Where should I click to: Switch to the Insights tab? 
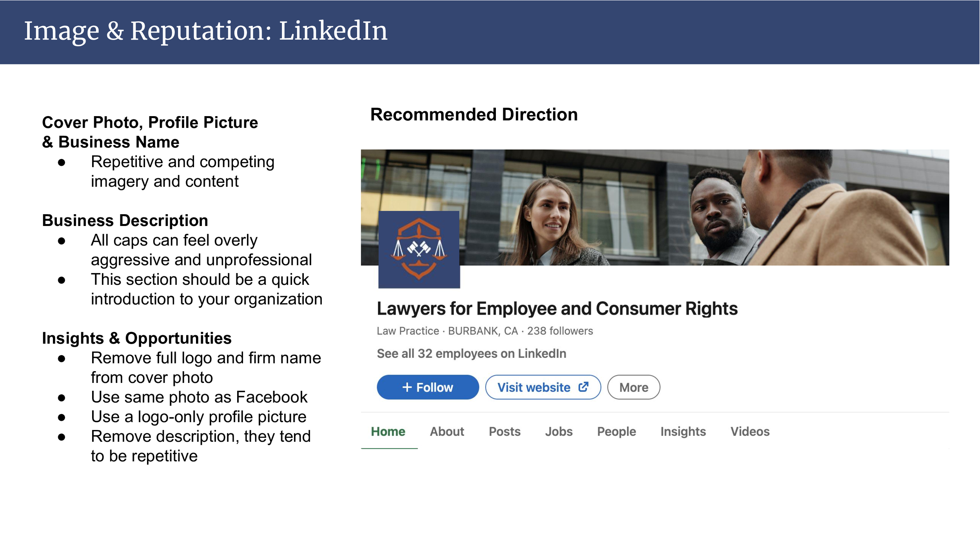(x=682, y=431)
